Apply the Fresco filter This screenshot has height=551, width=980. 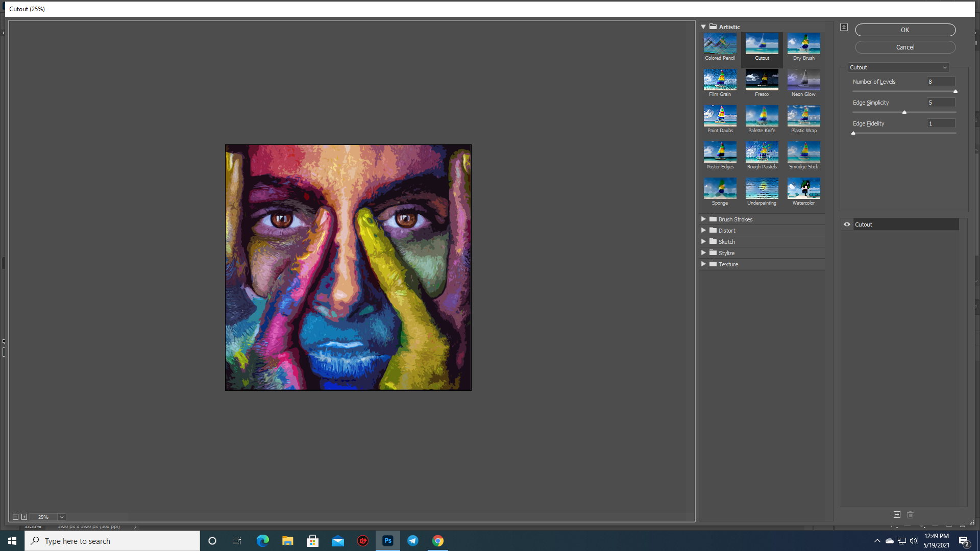(x=762, y=83)
